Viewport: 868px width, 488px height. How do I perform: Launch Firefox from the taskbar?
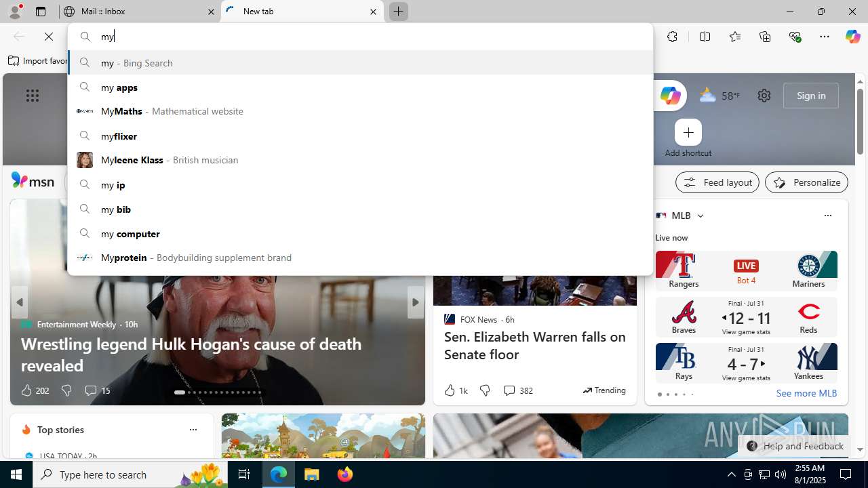(x=345, y=474)
